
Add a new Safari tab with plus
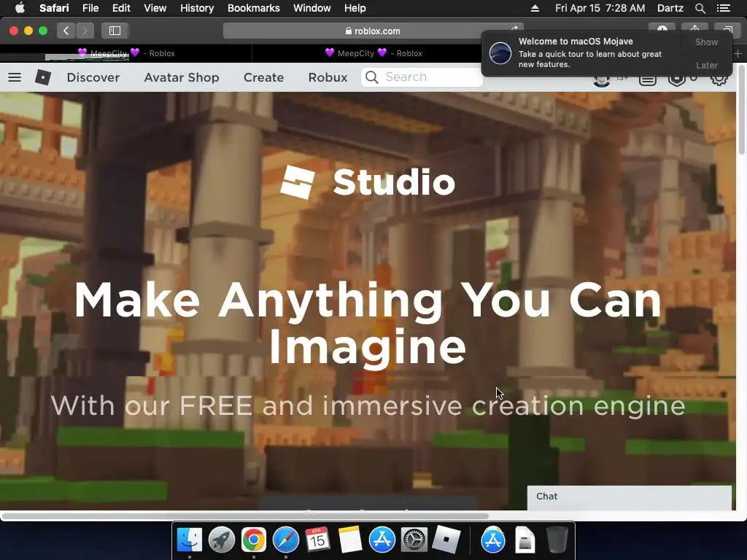click(x=738, y=54)
